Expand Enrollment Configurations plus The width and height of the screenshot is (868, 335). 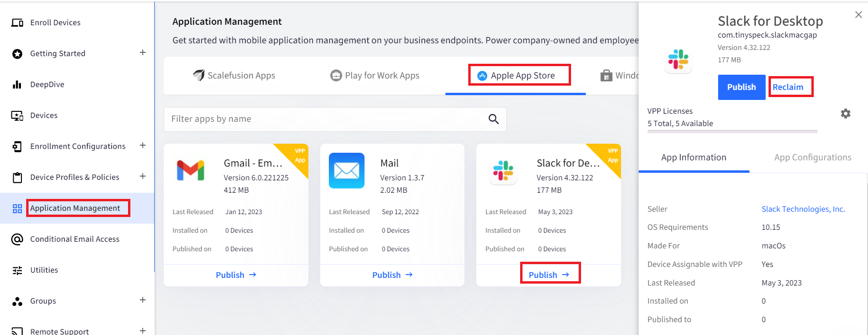[x=142, y=145]
